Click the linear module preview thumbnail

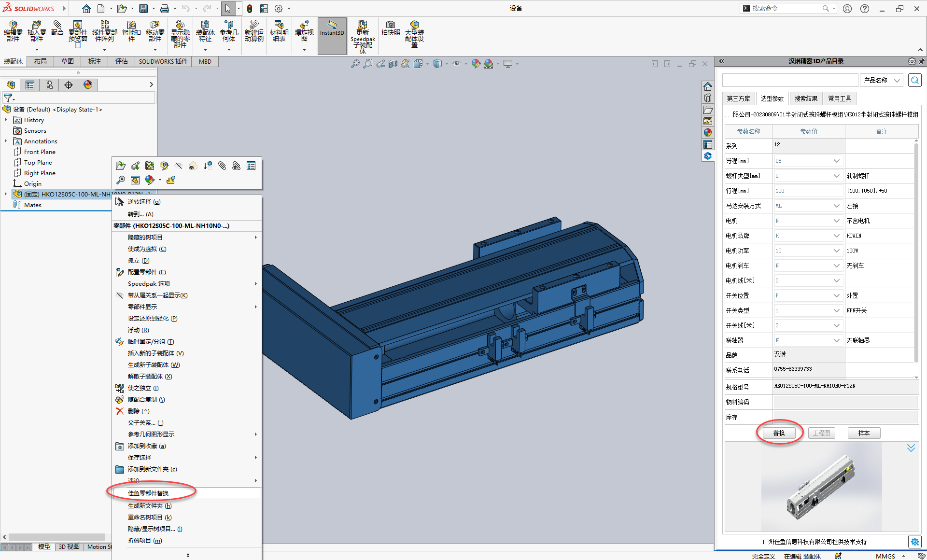[x=821, y=487]
